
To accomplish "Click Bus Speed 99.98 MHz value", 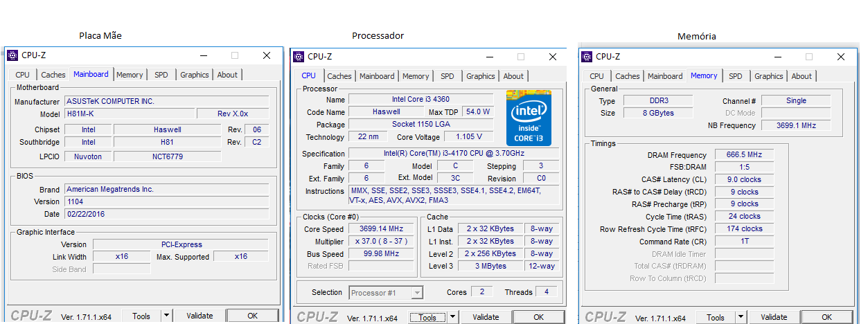I will pyautogui.click(x=382, y=254).
